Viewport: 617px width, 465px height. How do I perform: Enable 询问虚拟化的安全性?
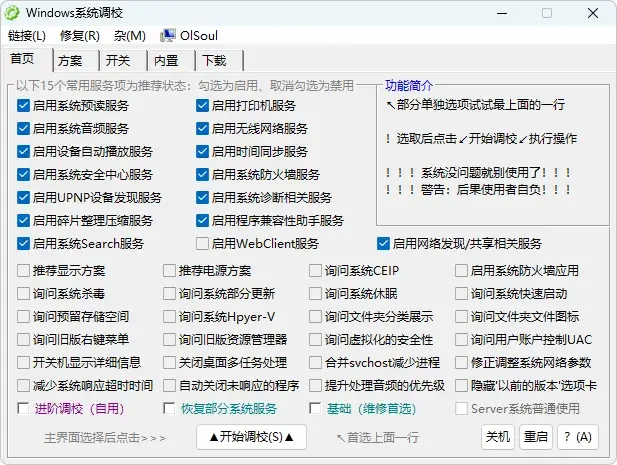[x=315, y=340]
